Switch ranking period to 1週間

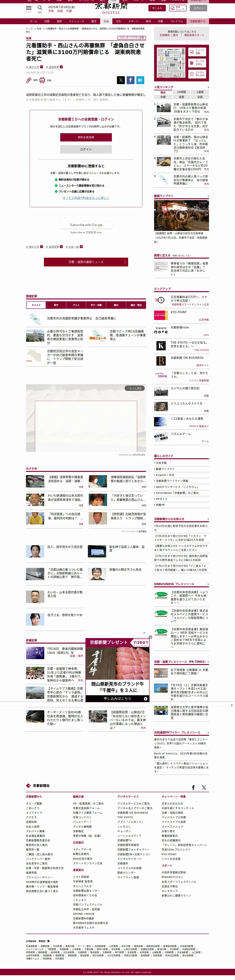pos(200,92)
